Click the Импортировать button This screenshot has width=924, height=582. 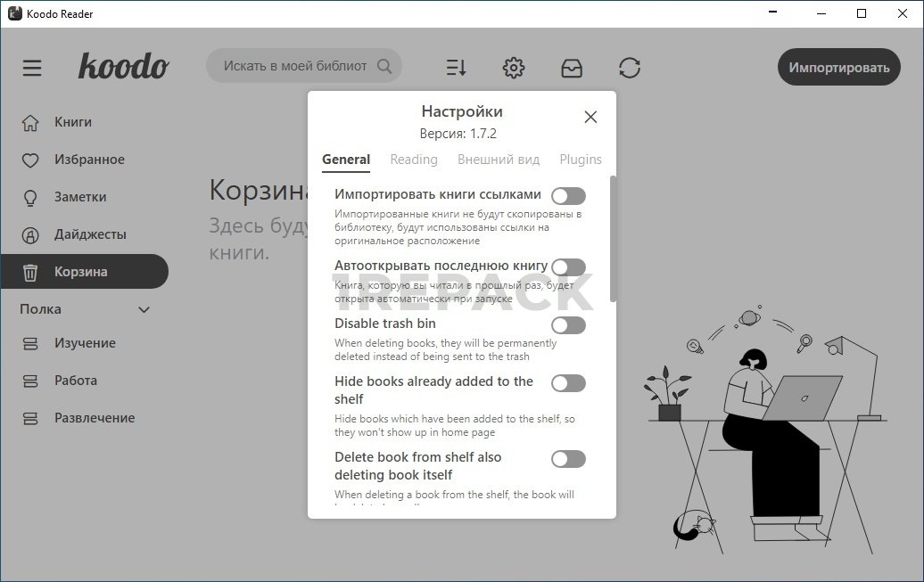(x=838, y=67)
